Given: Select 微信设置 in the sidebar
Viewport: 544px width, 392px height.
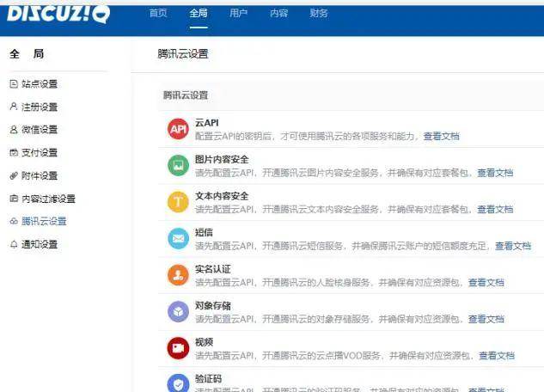Looking at the screenshot, I should (40, 130).
